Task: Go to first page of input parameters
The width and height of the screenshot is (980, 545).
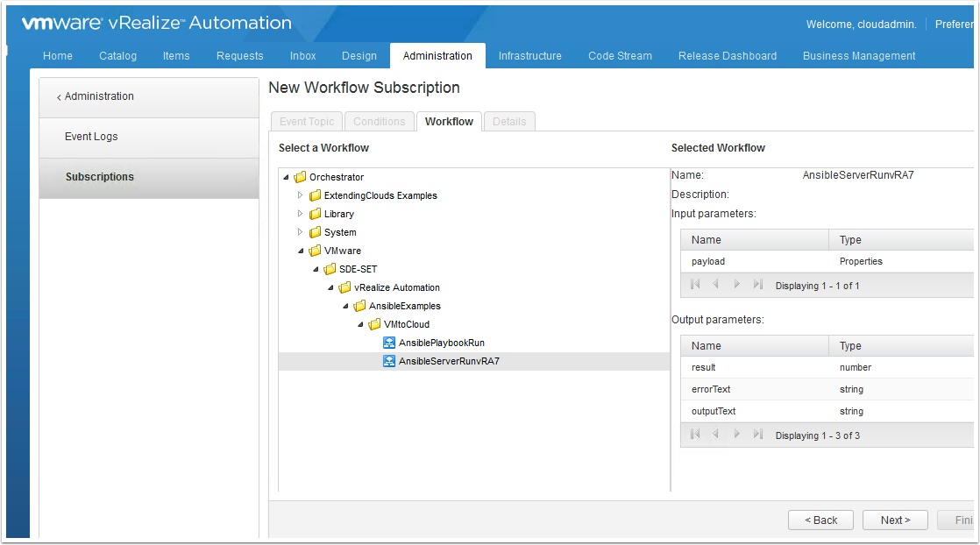Action: (x=695, y=285)
